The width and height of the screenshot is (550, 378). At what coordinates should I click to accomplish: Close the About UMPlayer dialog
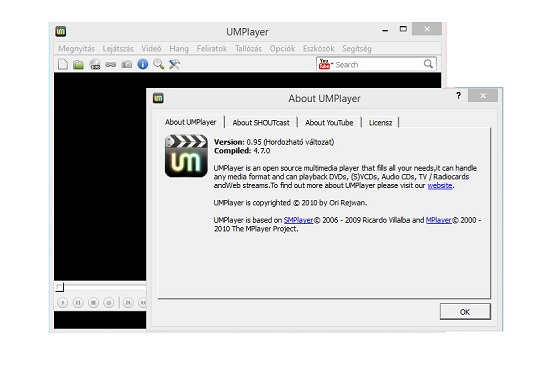pos(483,95)
